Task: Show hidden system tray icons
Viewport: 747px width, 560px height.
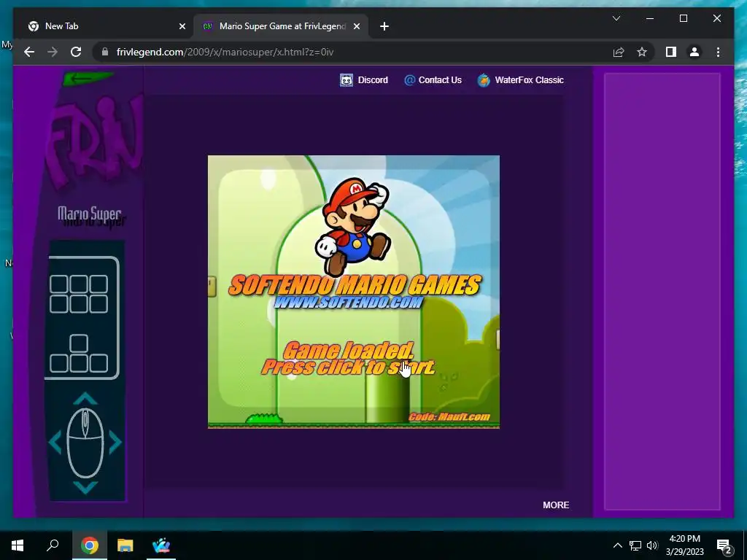Action: point(617,545)
